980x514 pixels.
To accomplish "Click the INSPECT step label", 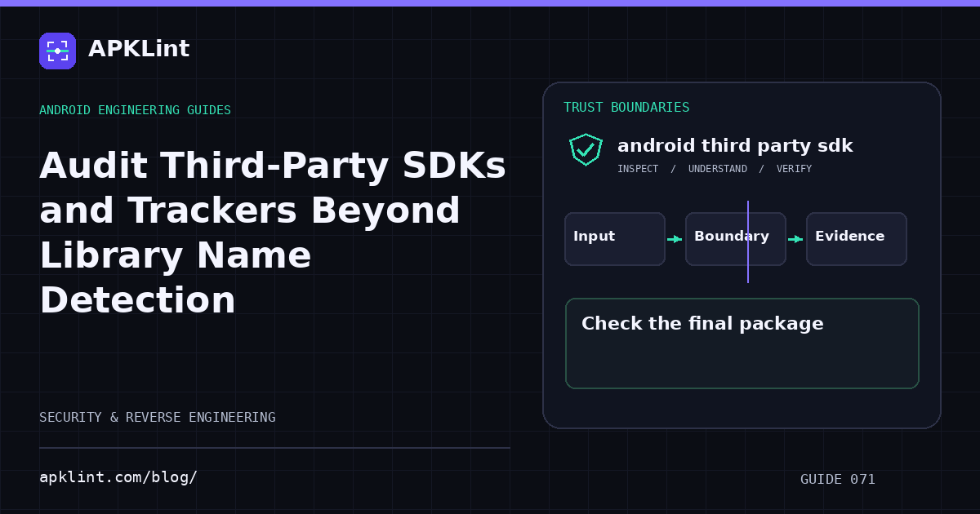I will point(638,169).
